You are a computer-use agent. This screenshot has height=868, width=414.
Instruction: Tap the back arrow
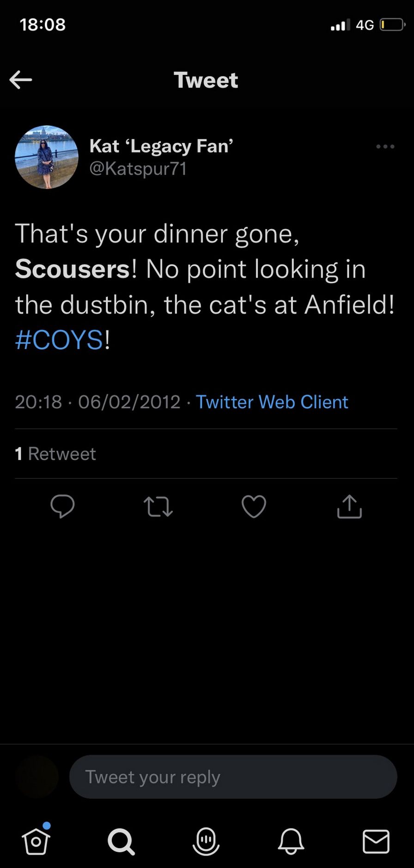click(x=21, y=80)
